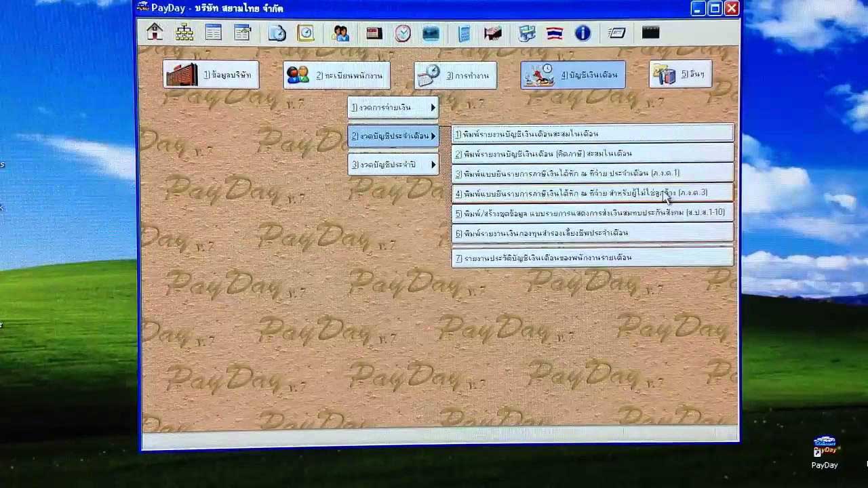Click the two-people employees toolbar icon
Screen dimensions: 868x488
(x=340, y=33)
